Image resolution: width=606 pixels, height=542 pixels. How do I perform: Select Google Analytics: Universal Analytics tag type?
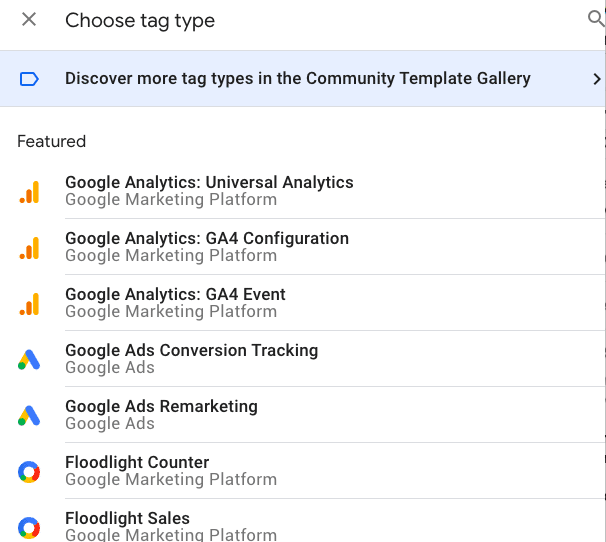[x=209, y=183]
